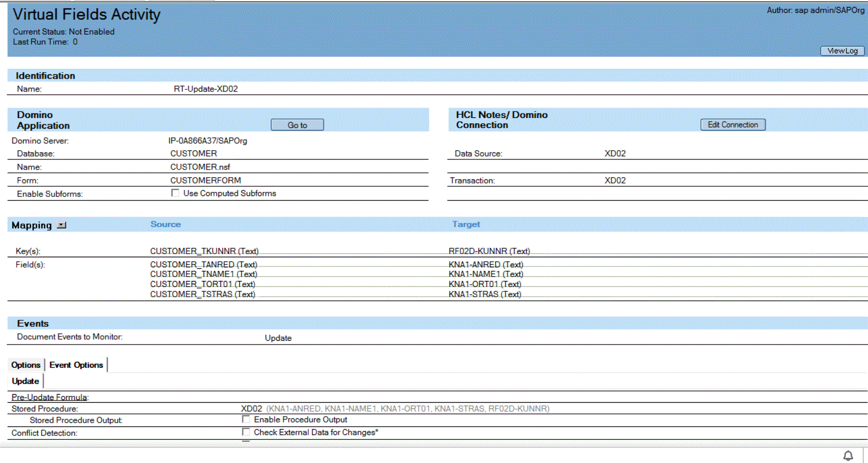Open the View Log button
This screenshot has width=868, height=463.
pyautogui.click(x=843, y=51)
